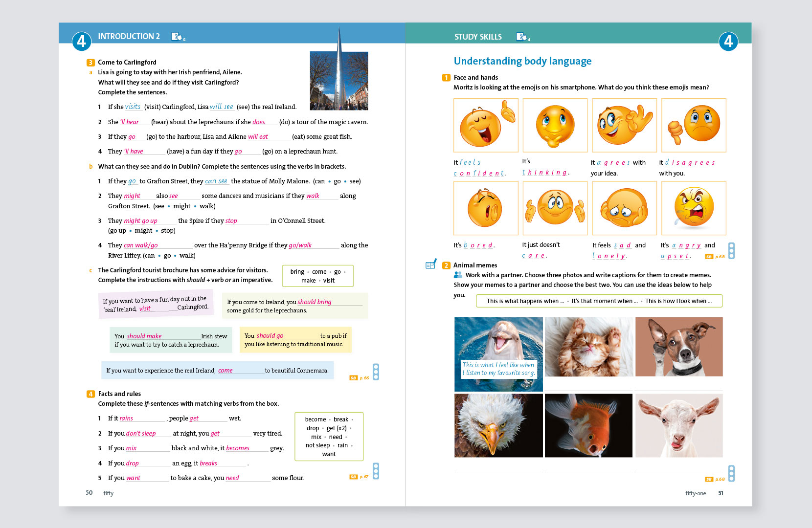Open the SB p.66 page reference
This screenshot has height=528, width=812.
tap(359, 378)
